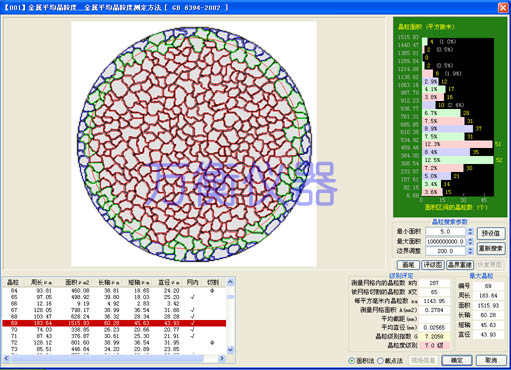Viewport: 511px width, 370px height.
Task: Click the grain table scroll-up arrow
Action: point(230,282)
